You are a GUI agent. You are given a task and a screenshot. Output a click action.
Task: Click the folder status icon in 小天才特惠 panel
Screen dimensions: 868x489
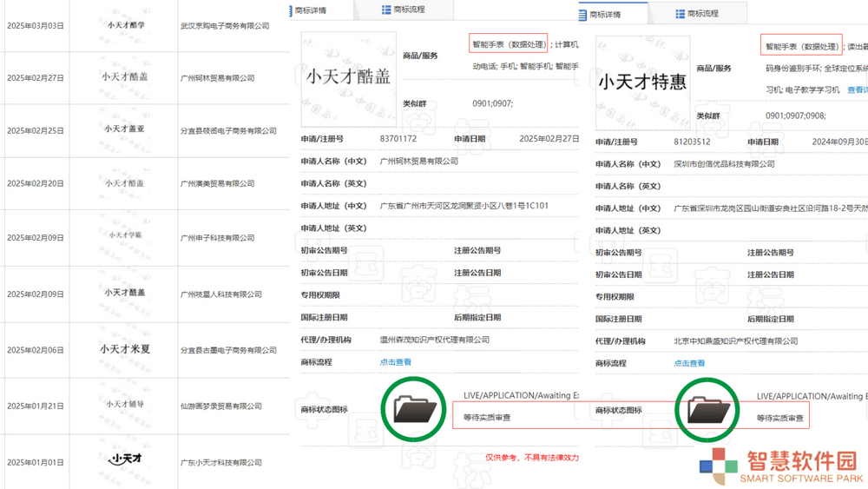[707, 410]
